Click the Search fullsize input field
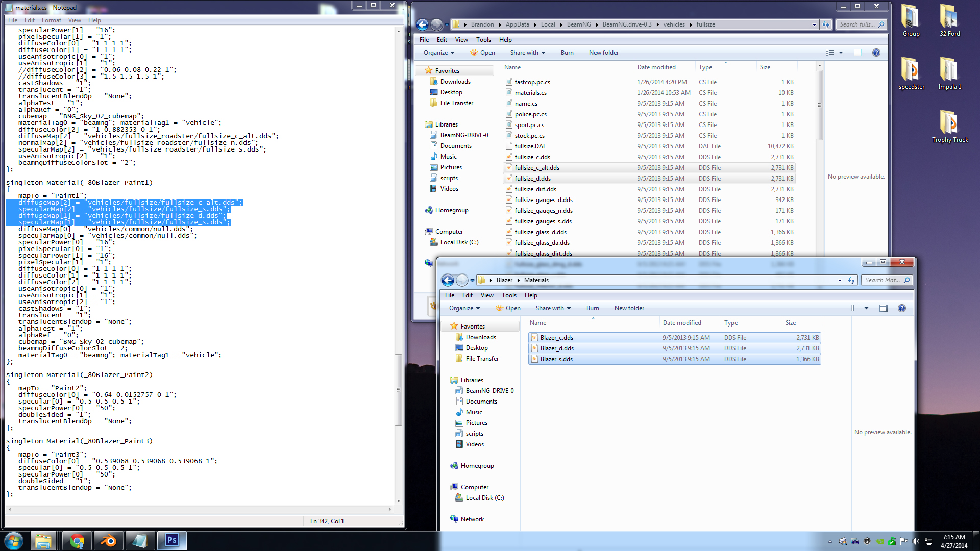The height and width of the screenshot is (551, 980). [857, 24]
